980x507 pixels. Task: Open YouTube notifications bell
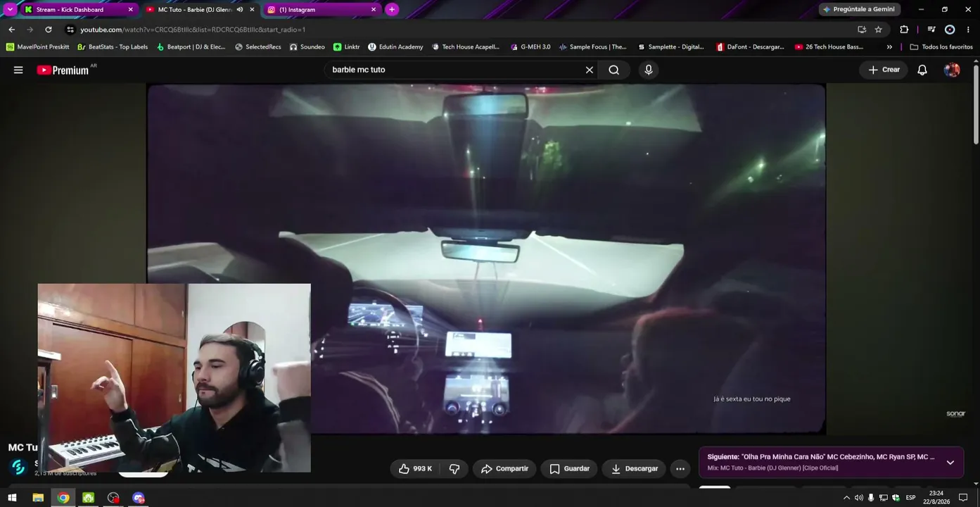pos(922,70)
